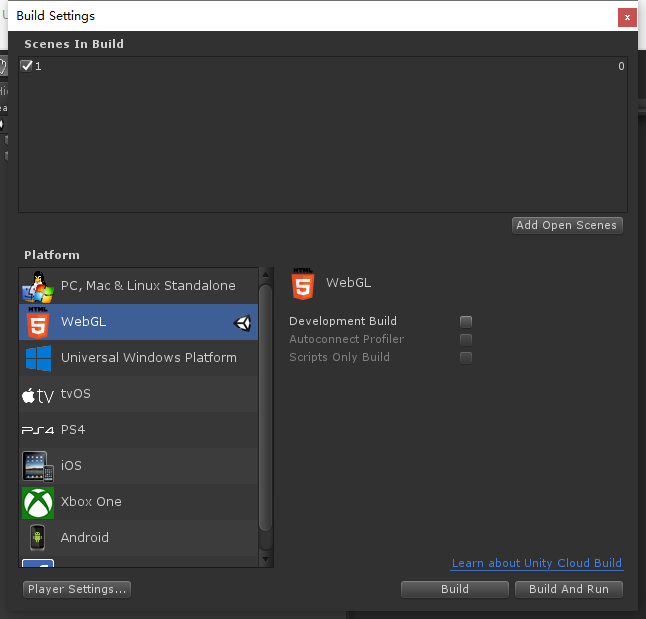Click the Apple tv icon for tvOS

[x=38, y=396]
